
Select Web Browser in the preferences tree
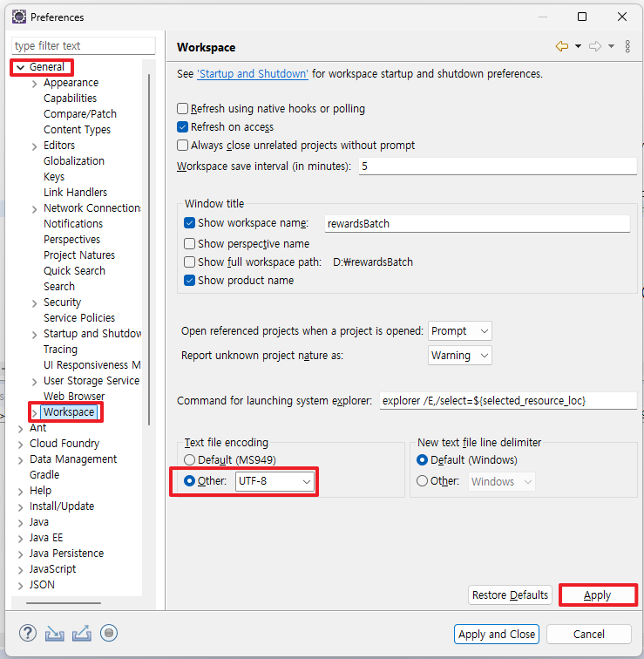[74, 397]
